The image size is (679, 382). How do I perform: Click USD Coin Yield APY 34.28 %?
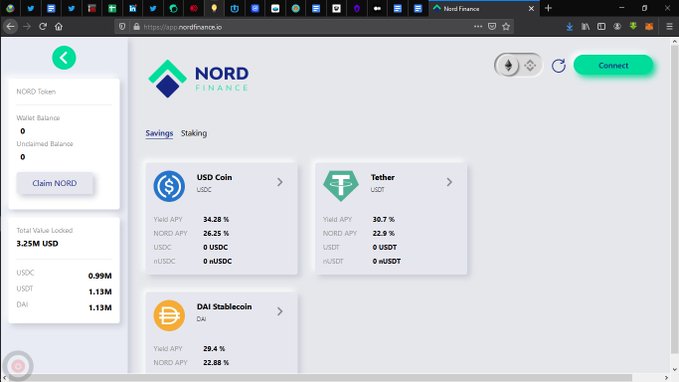pyautogui.click(x=216, y=219)
